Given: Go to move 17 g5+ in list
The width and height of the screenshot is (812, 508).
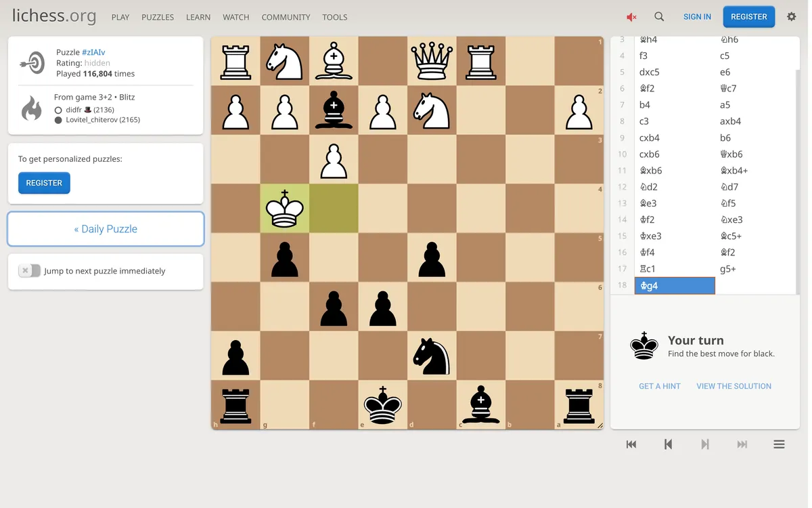Looking at the screenshot, I should coord(755,269).
